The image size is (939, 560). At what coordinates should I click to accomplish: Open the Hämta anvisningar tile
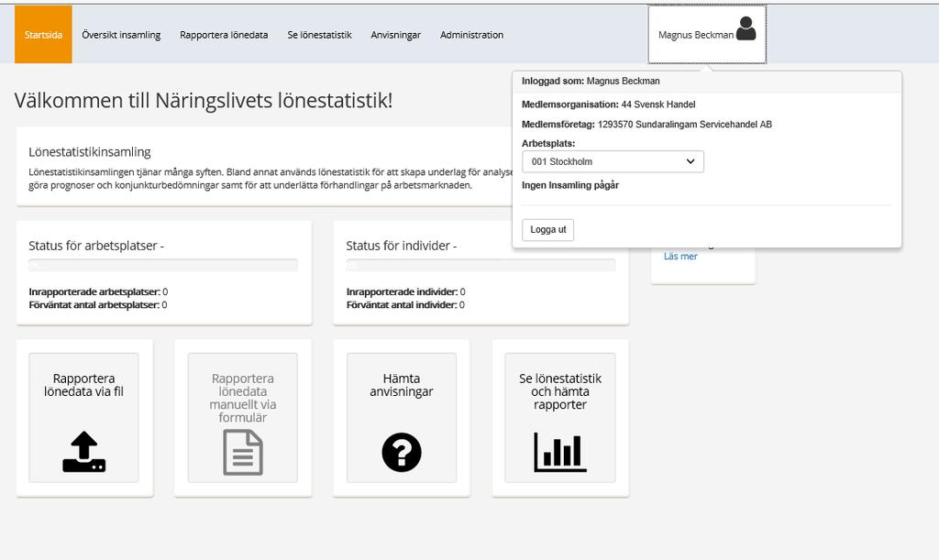point(402,418)
